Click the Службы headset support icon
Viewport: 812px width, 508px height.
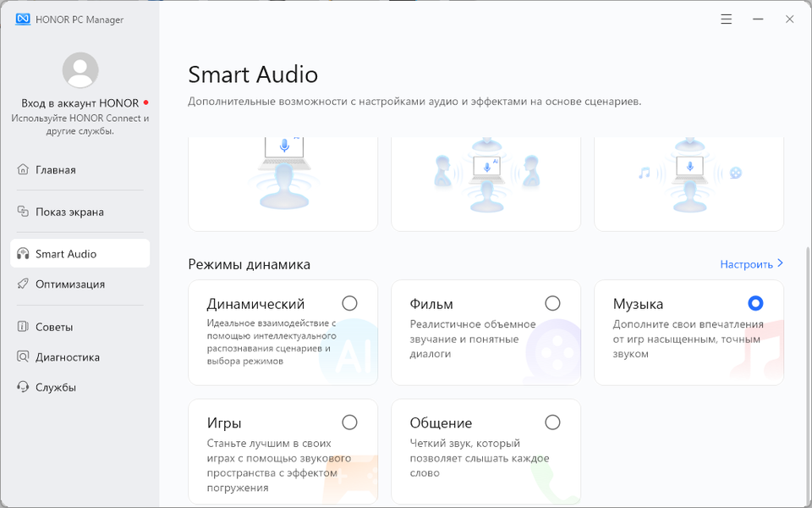23,387
